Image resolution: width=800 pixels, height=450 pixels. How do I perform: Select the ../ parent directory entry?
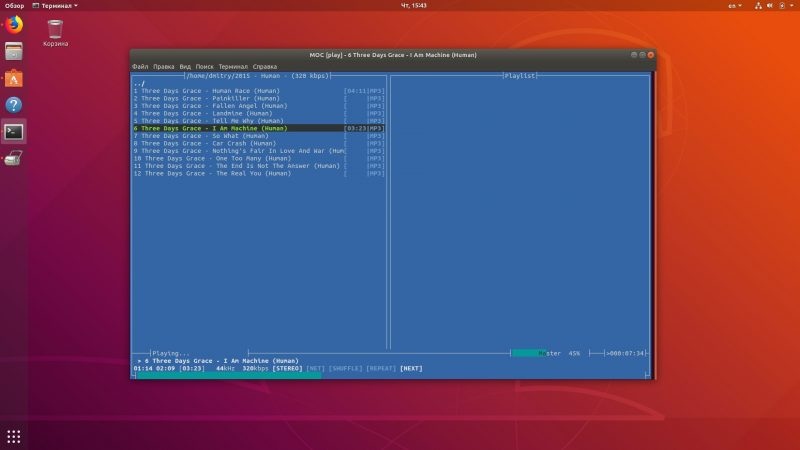(x=139, y=83)
